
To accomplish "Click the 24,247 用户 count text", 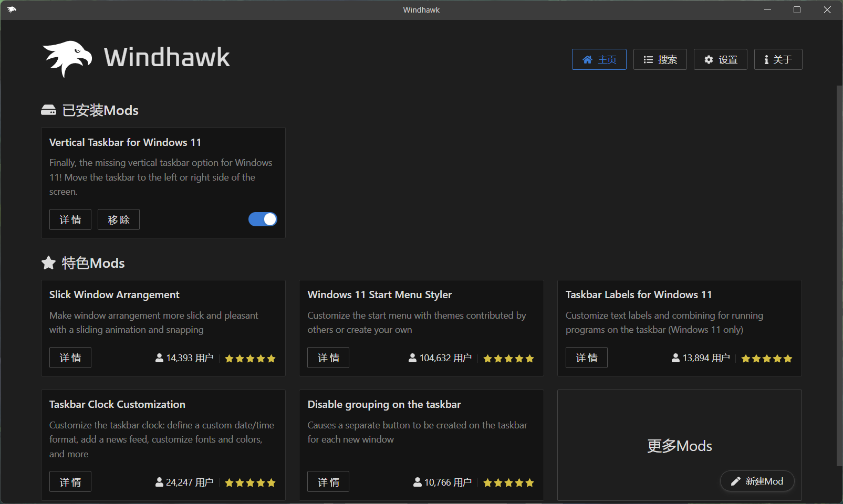I will 190,482.
